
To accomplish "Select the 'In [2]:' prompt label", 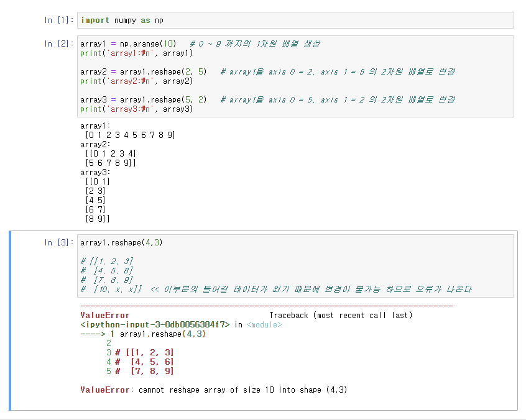I will coord(59,43).
